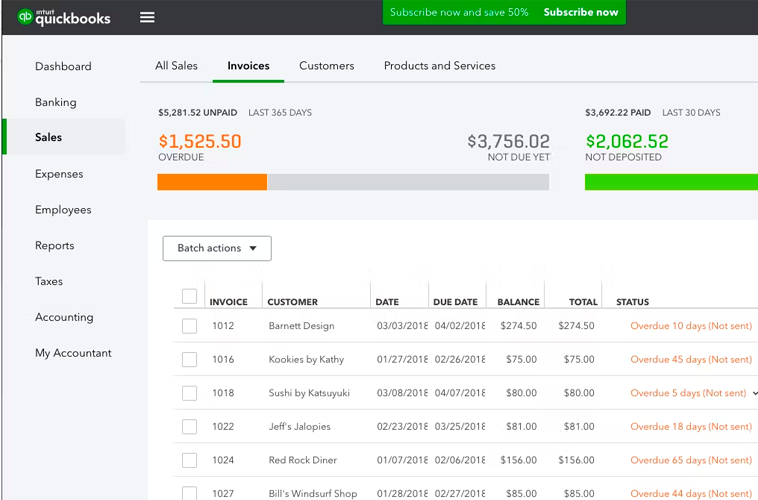Screen dimensions: 758x500
Task: Tick the select-all invoices header checkbox
Action: [x=189, y=296]
